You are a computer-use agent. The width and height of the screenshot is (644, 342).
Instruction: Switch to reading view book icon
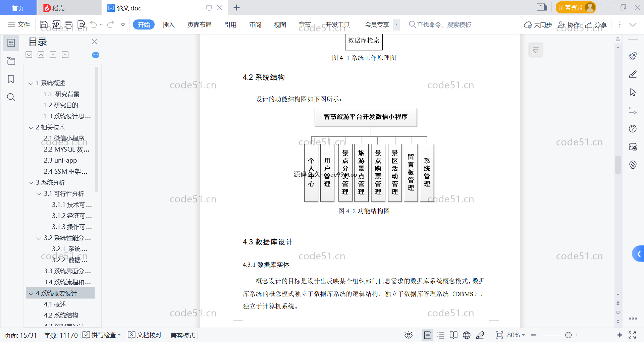(x=453, y=335)
